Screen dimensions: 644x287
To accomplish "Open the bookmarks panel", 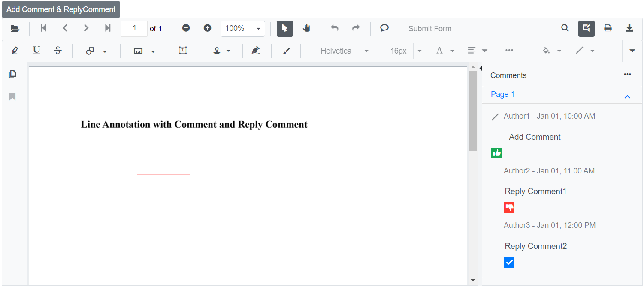I will pyautogui.click(x=12, y=97).
